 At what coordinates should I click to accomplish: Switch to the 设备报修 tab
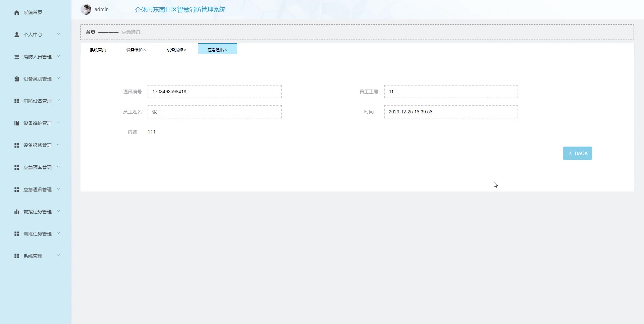[175, 50]
